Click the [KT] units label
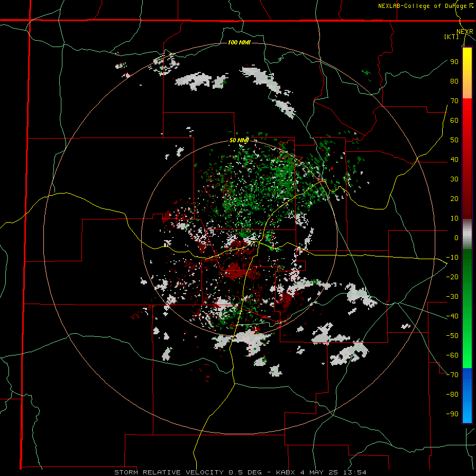The height and width of the screenshot is (476, 476). point(452,36)
